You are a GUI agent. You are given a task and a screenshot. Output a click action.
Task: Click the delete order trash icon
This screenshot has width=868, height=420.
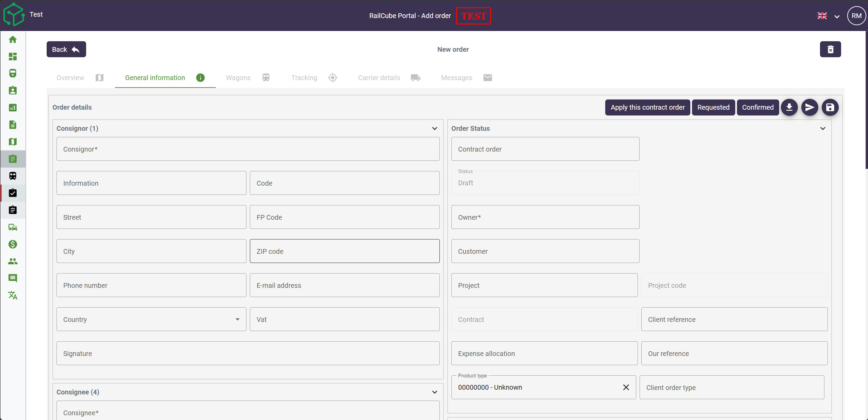(830, 49)
